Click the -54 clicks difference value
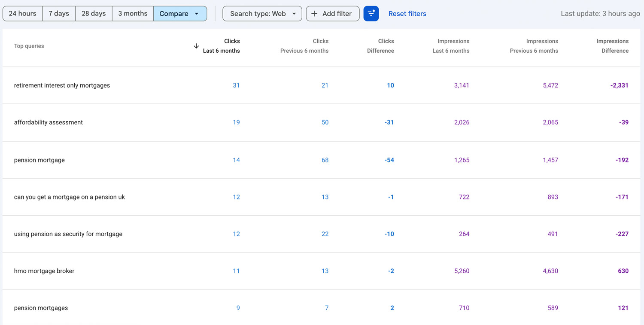The image size is (644, 325). pyautogui.click(x=389, y=160)
